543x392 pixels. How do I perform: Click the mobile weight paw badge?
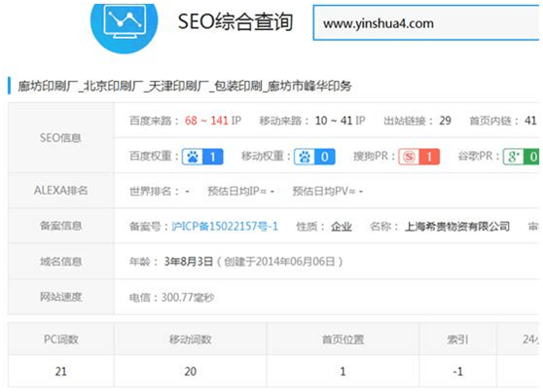click(x=314, y=157)
